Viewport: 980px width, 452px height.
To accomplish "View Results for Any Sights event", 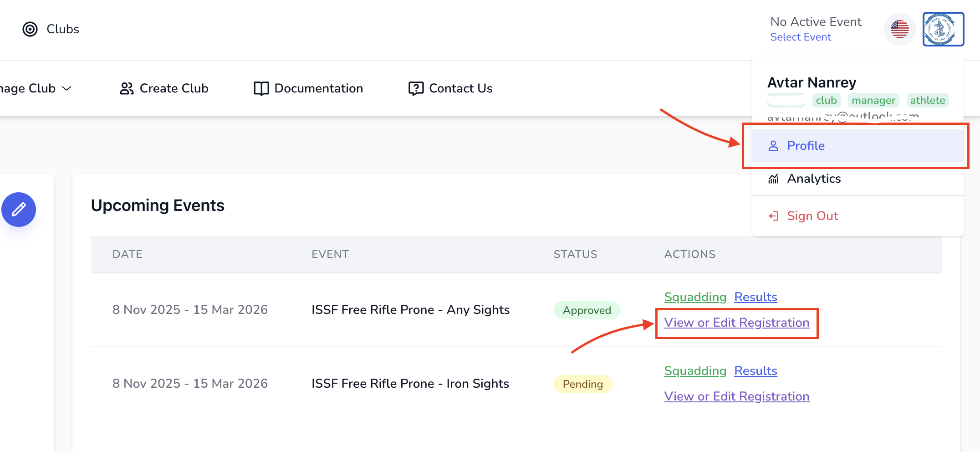I will coord(755,297).
